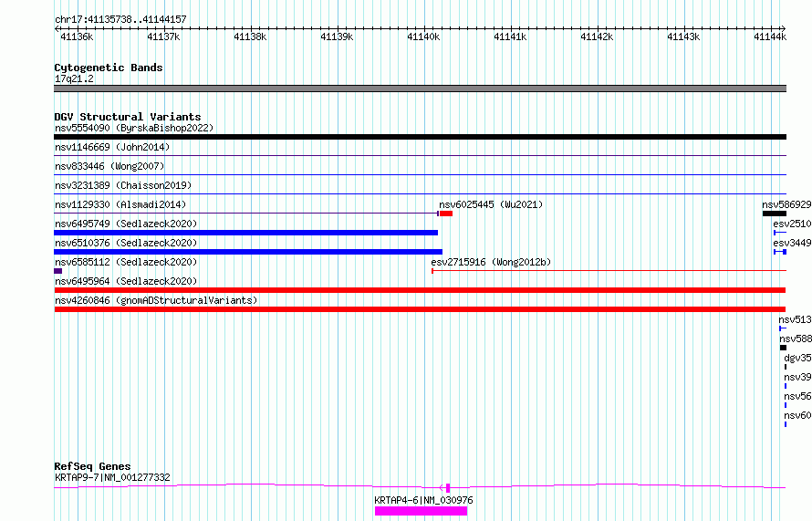Open the nsv588 variant label

pos(795,339)
